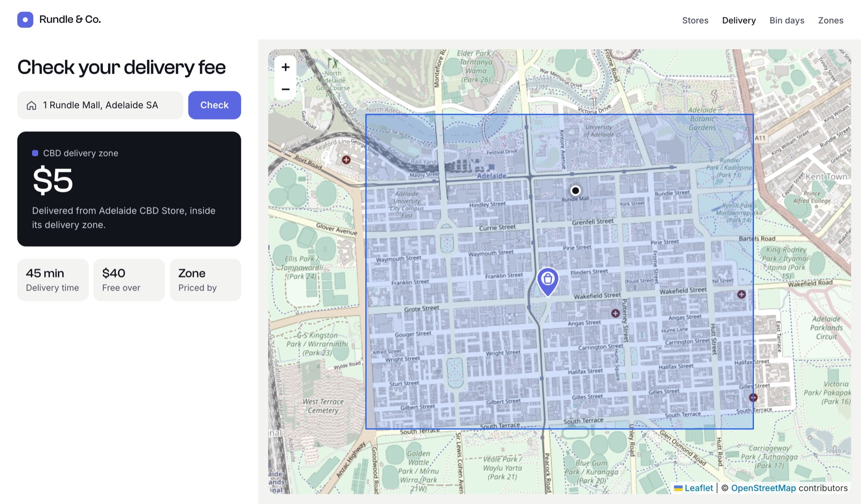Click the Rundle & Co. logo icon

[x=25, y=20]
